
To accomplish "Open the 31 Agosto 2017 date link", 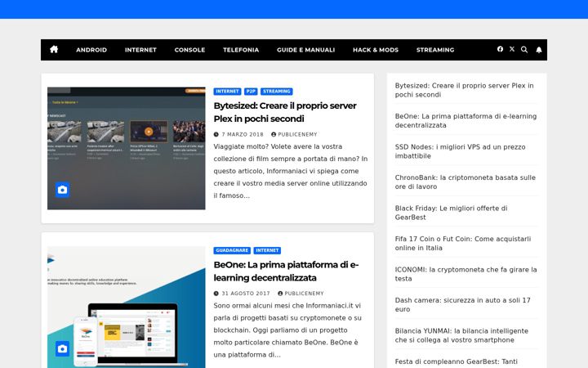I will click(x=246, y=294).
